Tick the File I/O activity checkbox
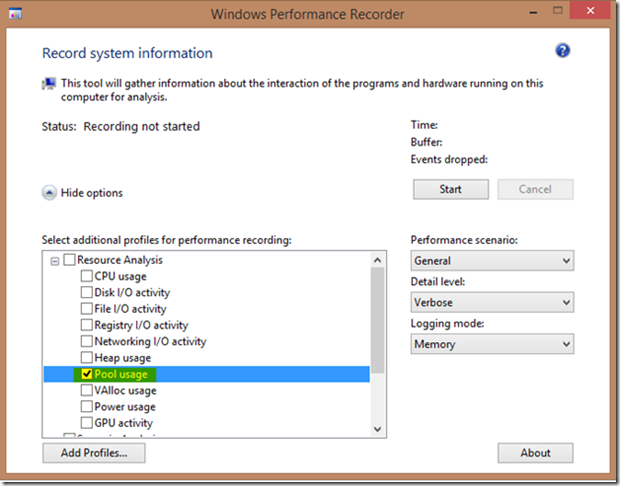This screenshot has width=620, height=486. [87, 308]
